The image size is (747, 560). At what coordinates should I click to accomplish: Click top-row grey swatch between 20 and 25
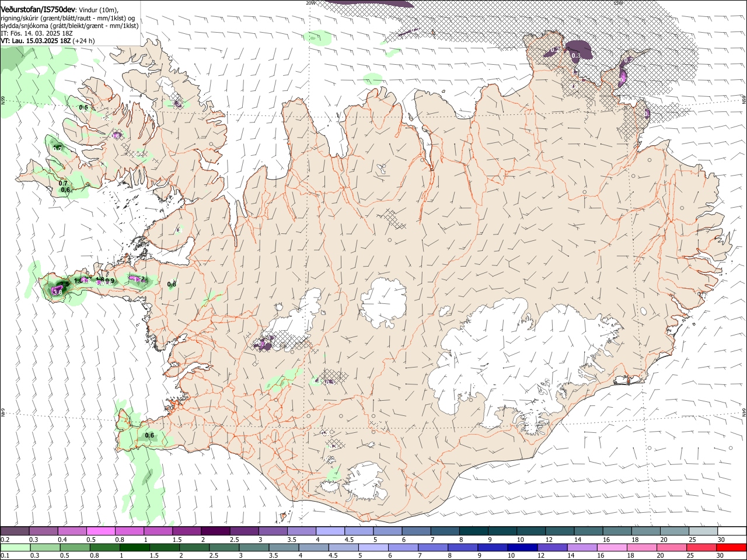pyautogui.click(x=674, y=531)
